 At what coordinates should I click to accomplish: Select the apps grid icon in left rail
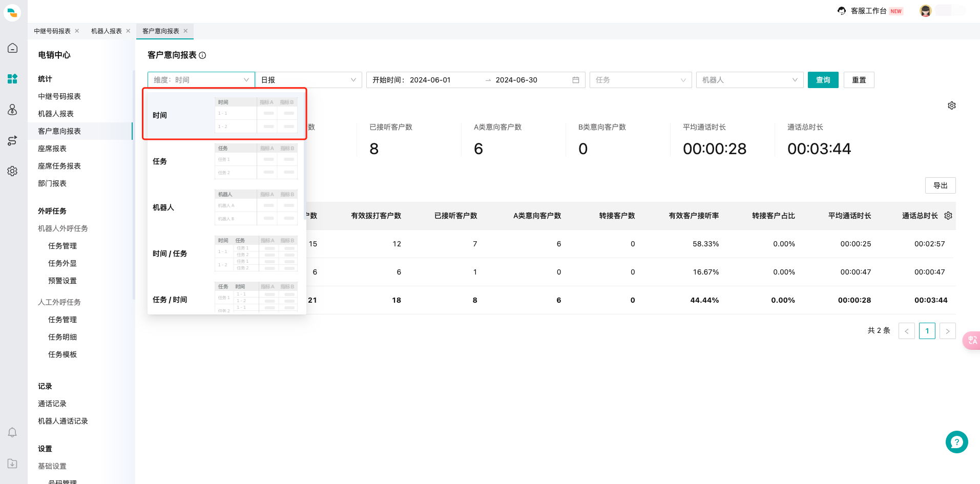[13, 79]
